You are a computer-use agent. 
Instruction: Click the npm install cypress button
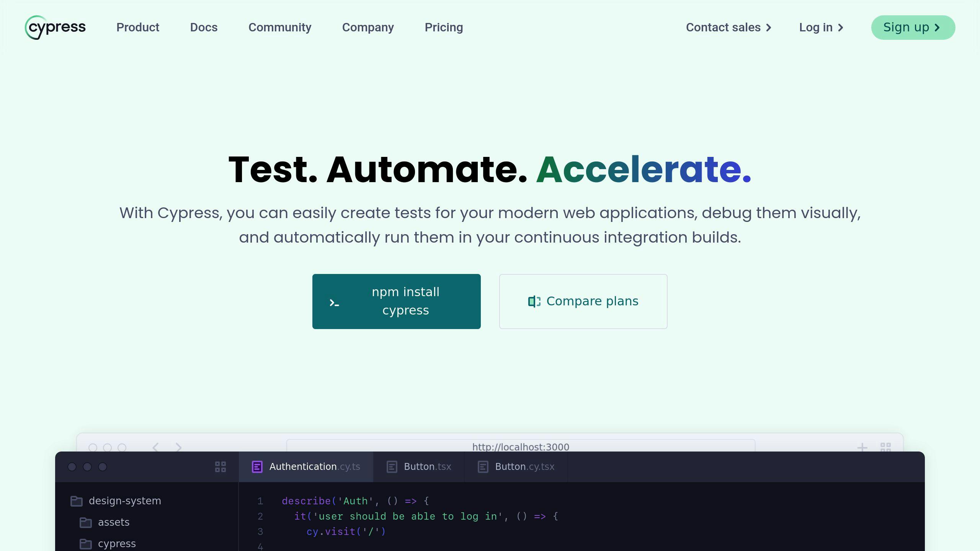397,302
